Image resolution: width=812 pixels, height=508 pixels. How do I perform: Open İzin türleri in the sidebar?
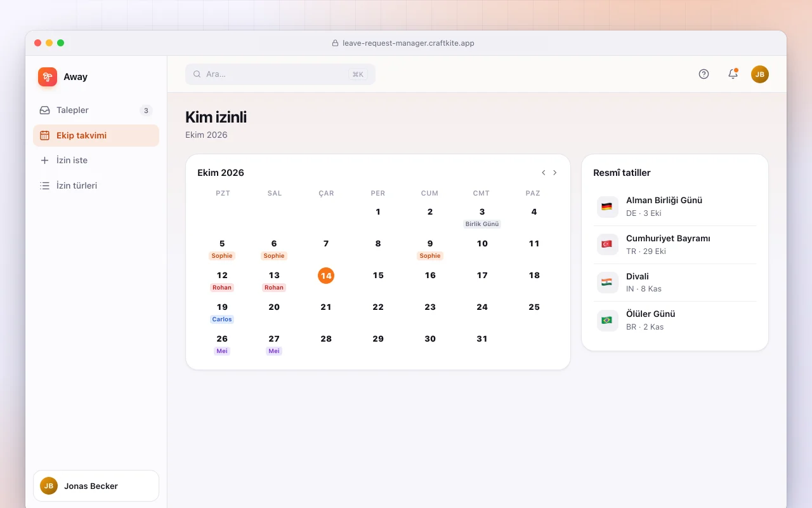[96, 186]
